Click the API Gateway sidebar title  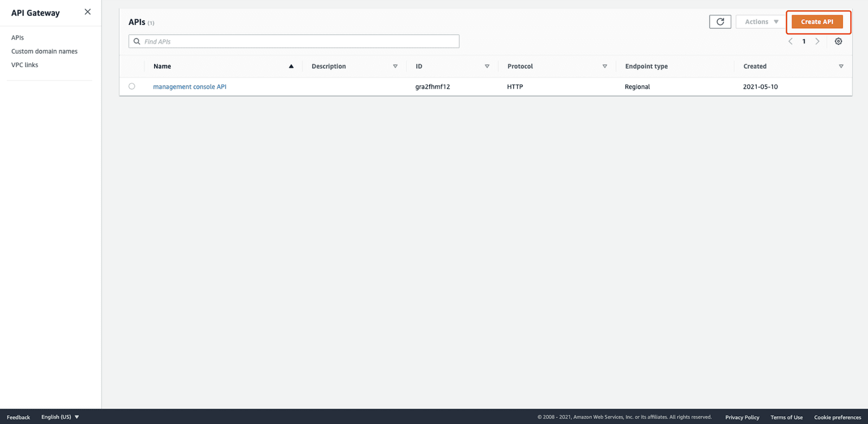[x=35, y=13]
